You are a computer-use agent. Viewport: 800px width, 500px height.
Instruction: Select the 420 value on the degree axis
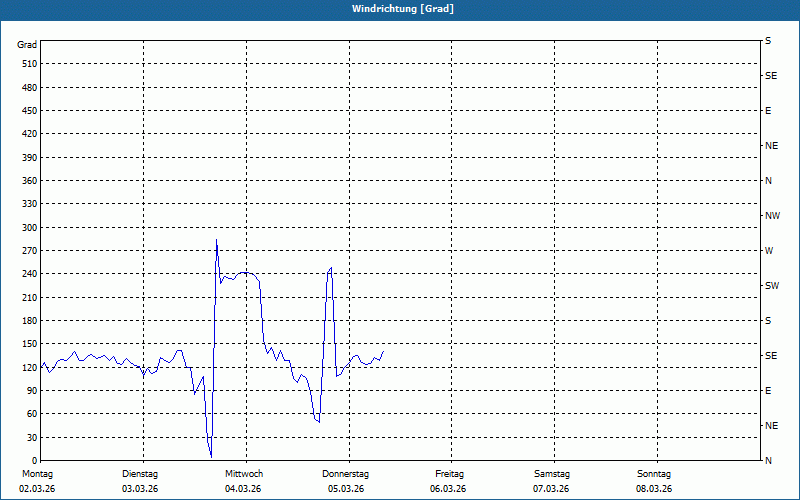30,134
